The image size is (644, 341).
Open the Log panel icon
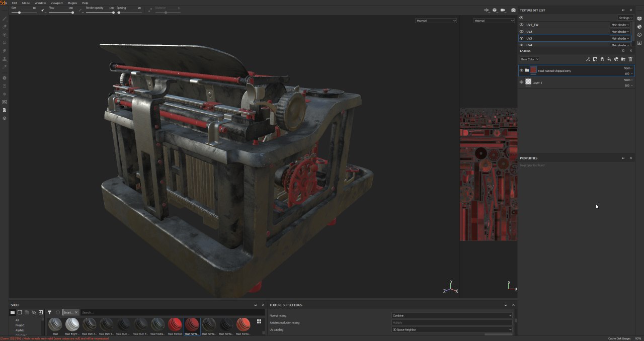639,43
